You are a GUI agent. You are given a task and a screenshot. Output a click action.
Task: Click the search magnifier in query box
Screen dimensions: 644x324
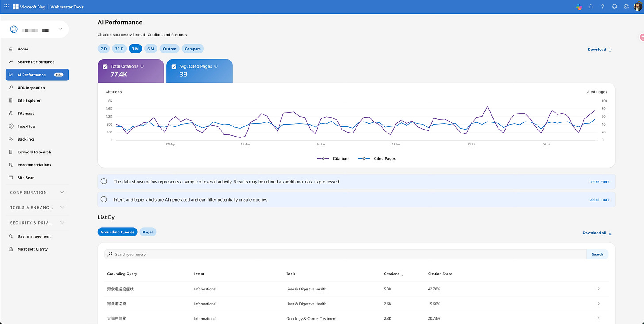[x=110, y=254]
